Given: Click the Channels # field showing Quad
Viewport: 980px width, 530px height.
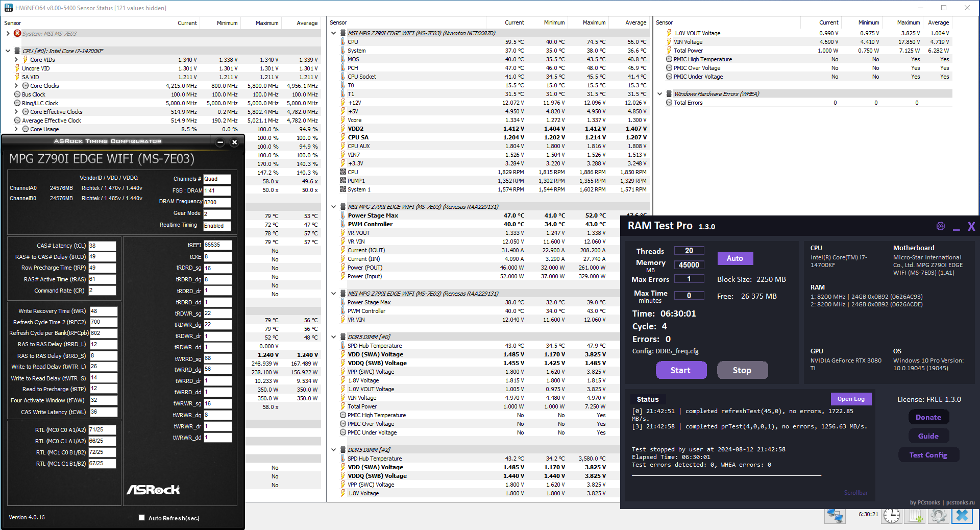Looking at the screenshot, I should 217,179.
